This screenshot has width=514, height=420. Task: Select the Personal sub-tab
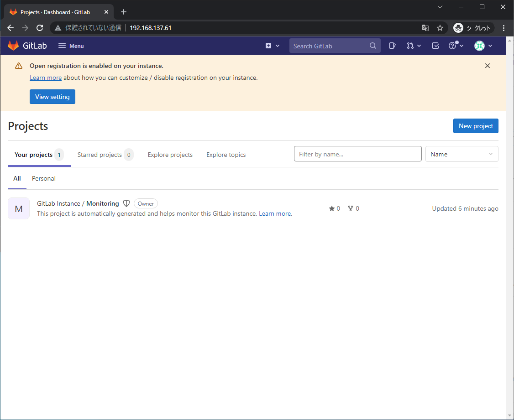pos(44,178)
